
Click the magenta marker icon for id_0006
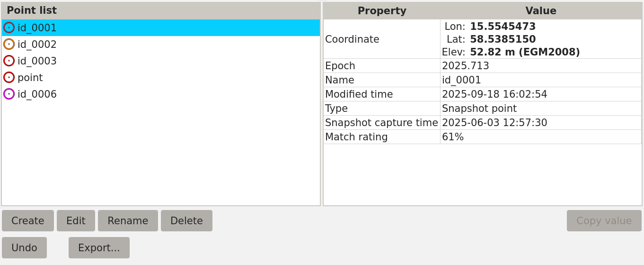(9, 94)
